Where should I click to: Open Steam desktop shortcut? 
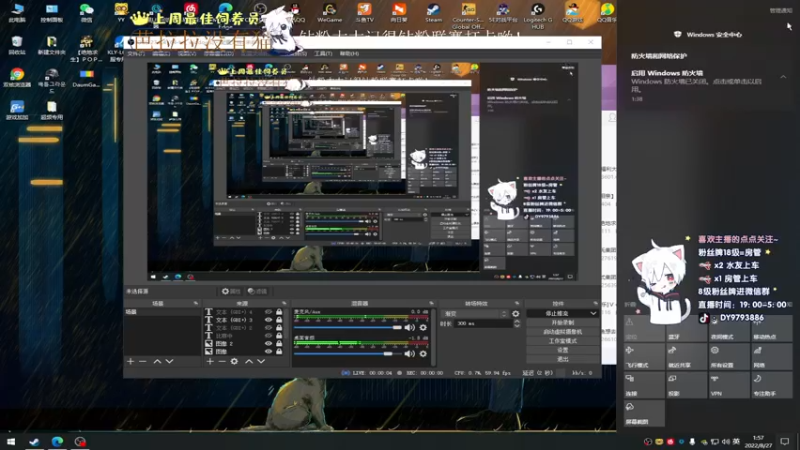(433, 12)
